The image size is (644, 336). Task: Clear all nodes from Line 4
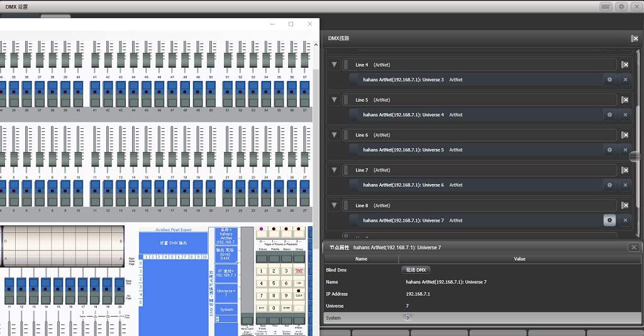pyautogui.click(x=625, y=65)
